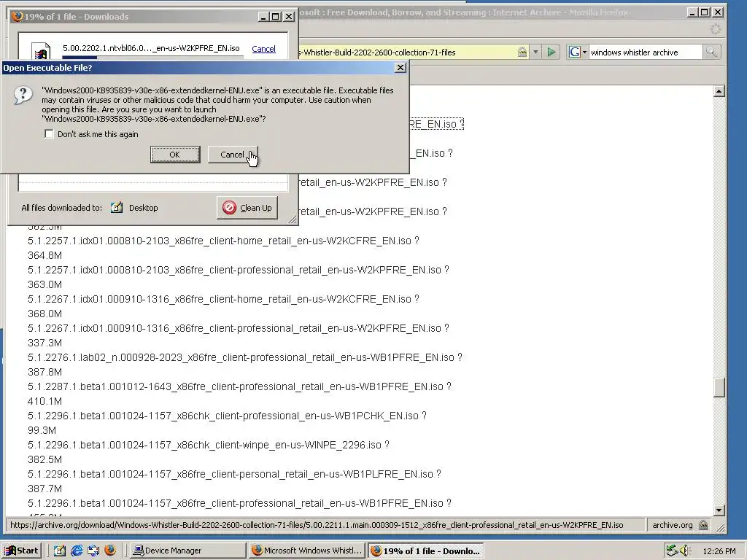Image resolution: width=747 pixels, height=560 pixels.
Task: Click the Firefox address bar URL field
Action: [x=408, y=52]
